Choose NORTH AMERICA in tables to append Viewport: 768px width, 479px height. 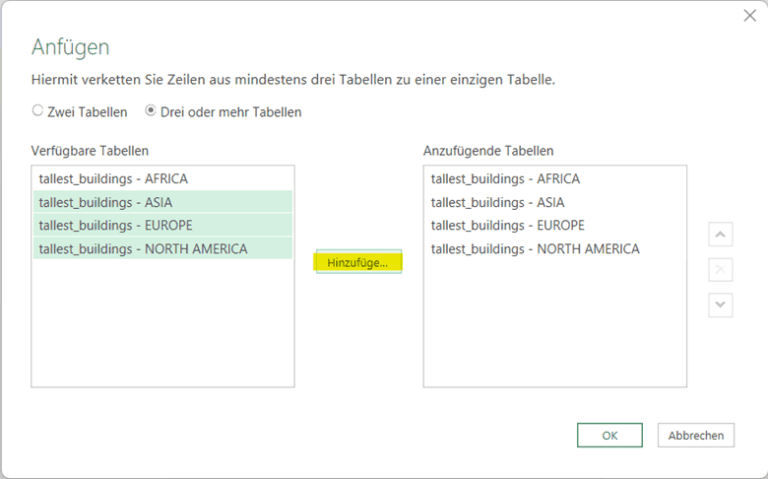535,249
